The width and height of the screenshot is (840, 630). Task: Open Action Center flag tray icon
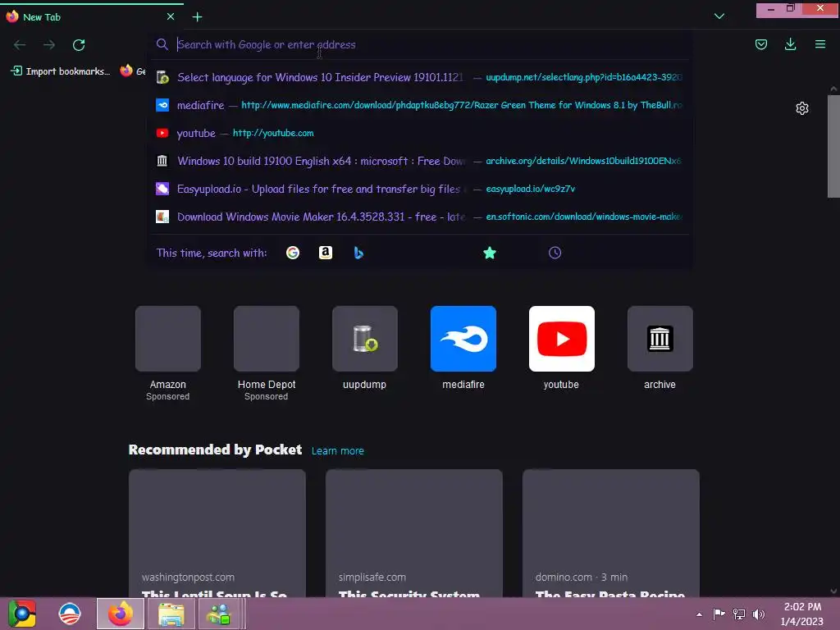(719, 614)
